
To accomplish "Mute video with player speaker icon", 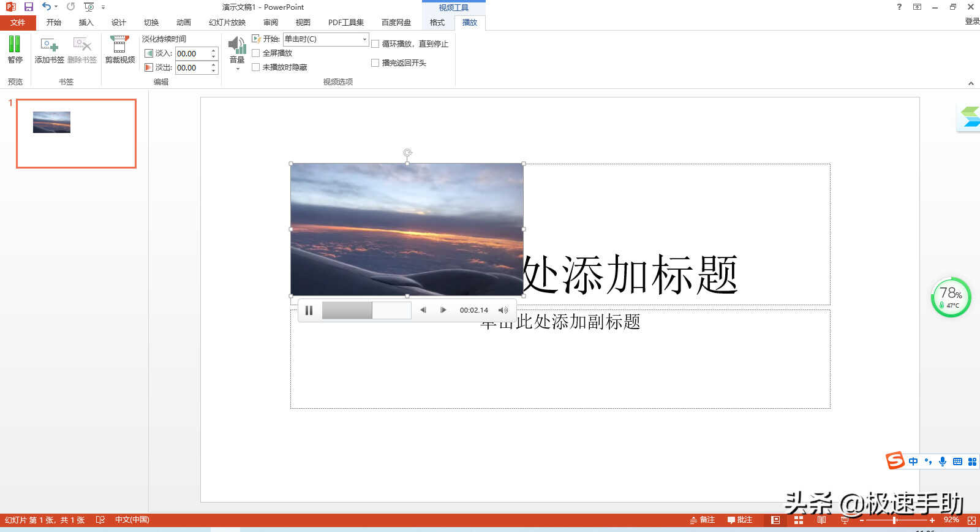I will point(503,310).
